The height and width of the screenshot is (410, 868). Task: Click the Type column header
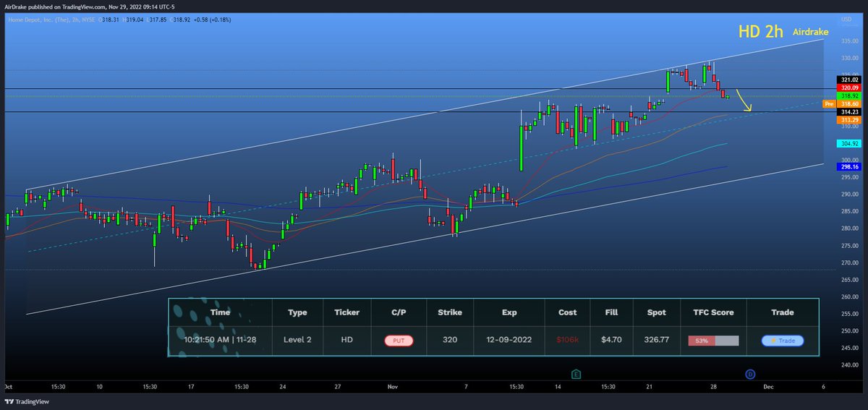tap(297, 312)
